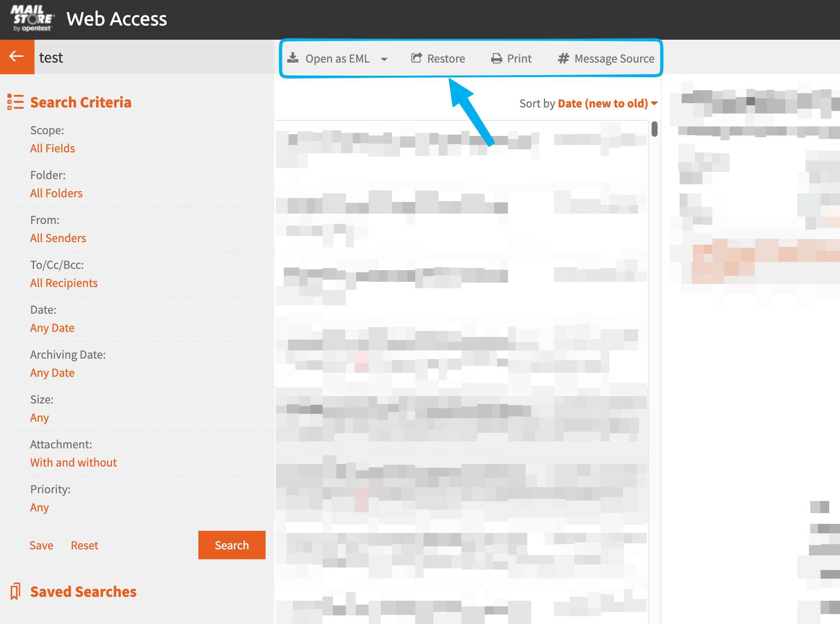This screenshot has width=840, height=624.
Task: Click the Print printer icon
Action: pos(496,58)
